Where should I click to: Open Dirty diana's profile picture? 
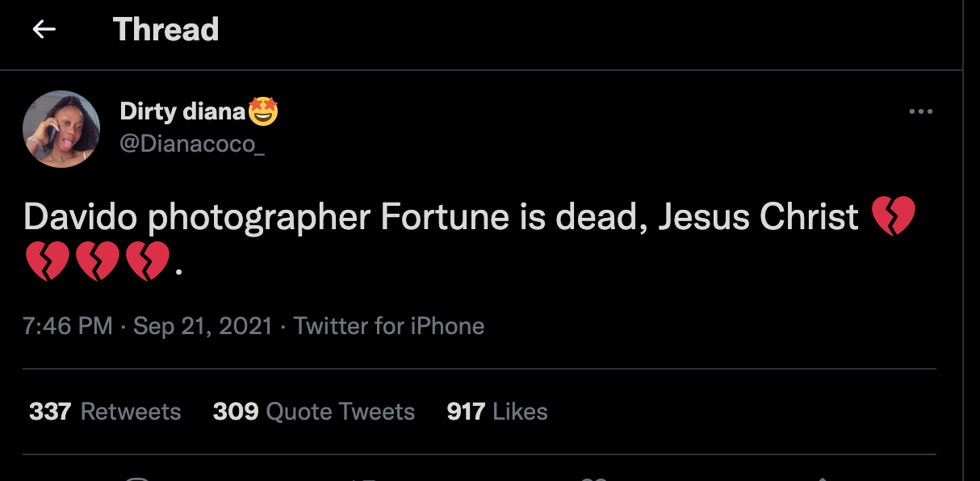coord(61,129)
